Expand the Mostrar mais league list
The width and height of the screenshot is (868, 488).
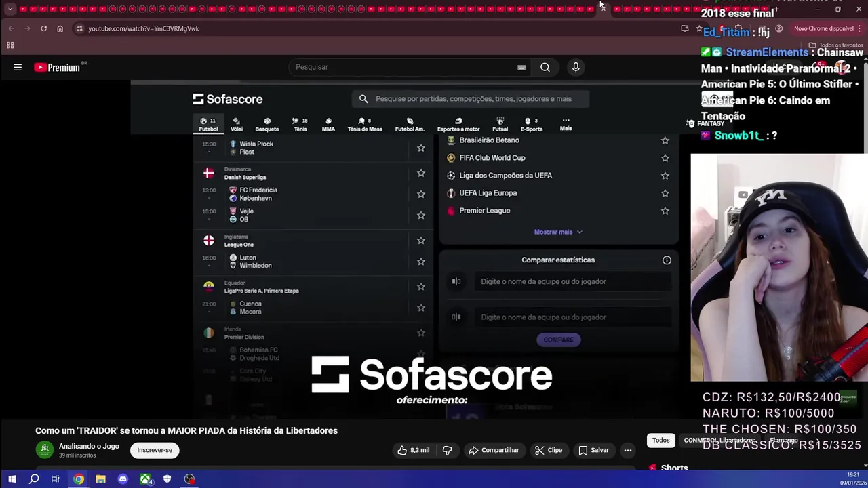(x=558, y=232)
